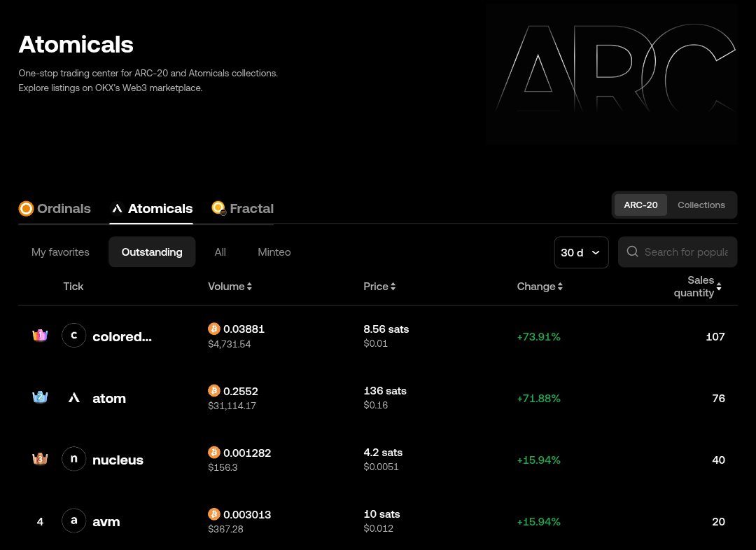Click the atom token logo icon
Screen dimensions: 756x550
pyautogui.click(x=73, y=397)
